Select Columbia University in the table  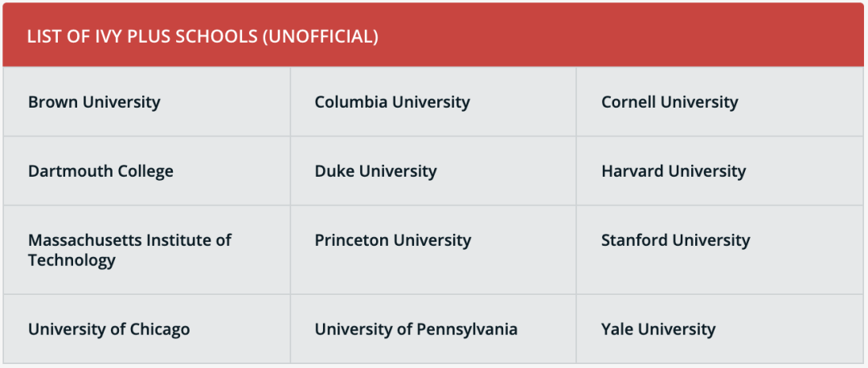433,102
